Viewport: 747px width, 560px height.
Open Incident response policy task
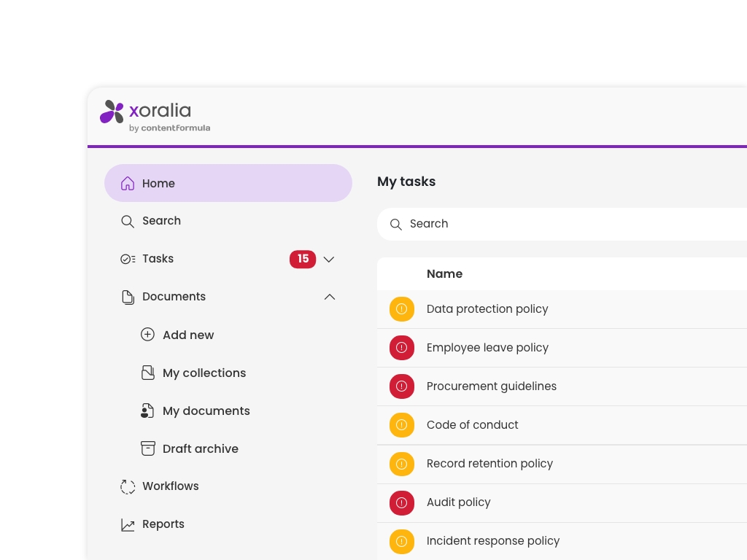493,541
